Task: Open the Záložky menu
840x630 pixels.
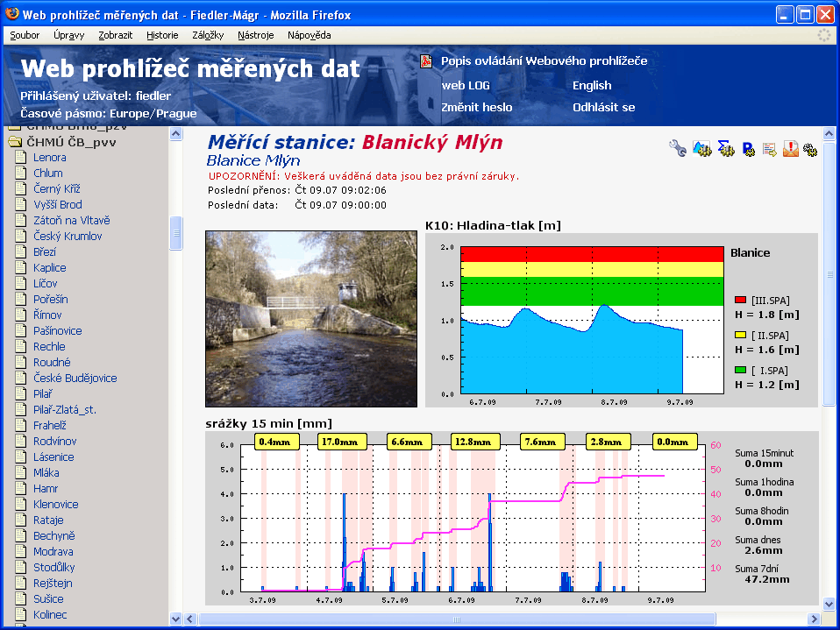Action: pos(208,35)
